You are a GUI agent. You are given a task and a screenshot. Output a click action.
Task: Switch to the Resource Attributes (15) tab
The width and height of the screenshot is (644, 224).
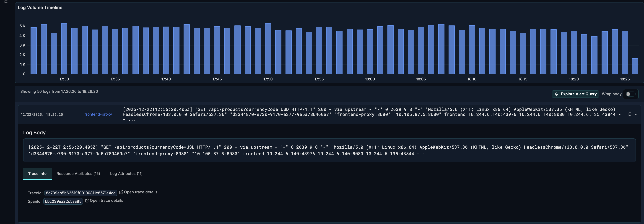point(78,174)
